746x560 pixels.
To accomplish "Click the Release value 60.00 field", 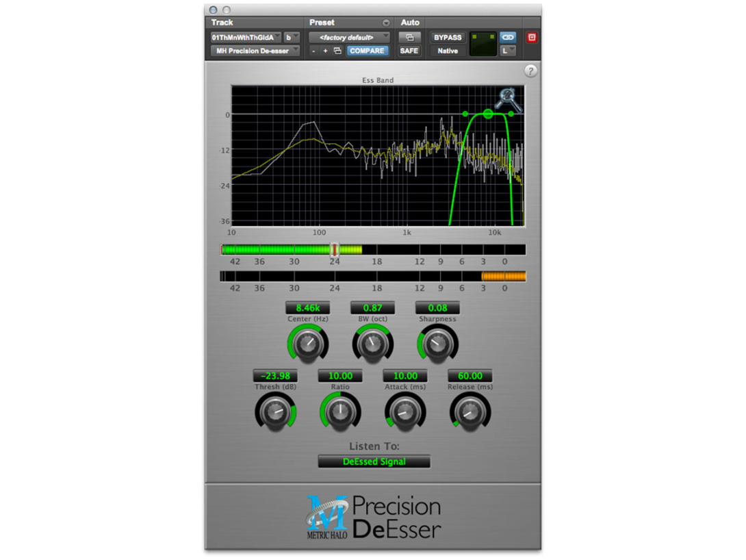I will pos(470,376).
